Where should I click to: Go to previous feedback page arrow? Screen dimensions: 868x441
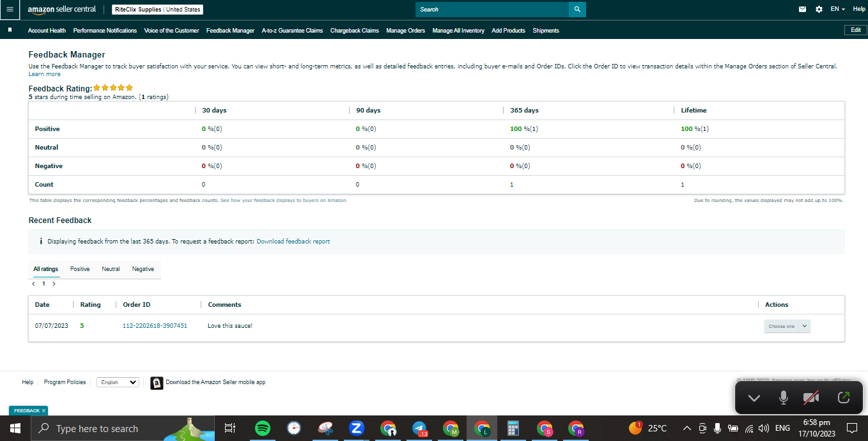(33, 283)
